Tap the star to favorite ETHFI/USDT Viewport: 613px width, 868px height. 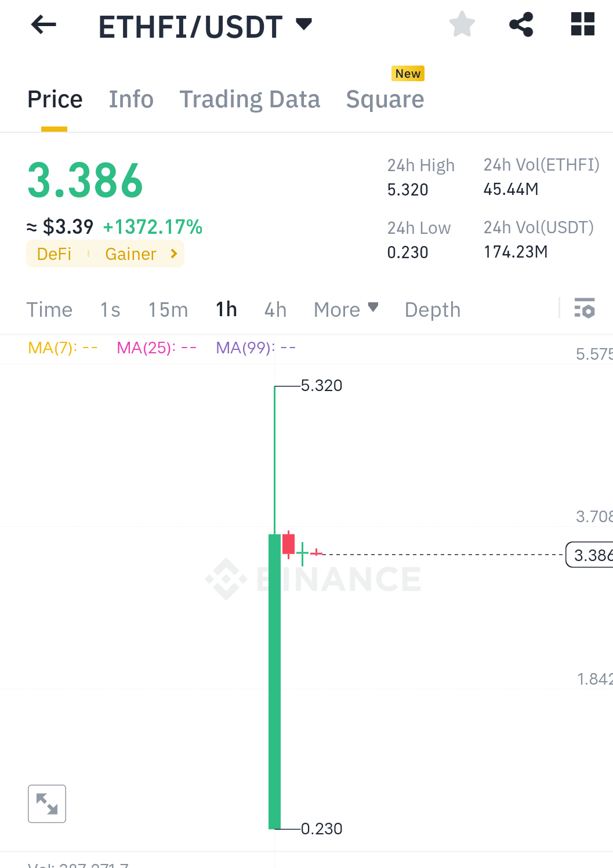[462, 24]
